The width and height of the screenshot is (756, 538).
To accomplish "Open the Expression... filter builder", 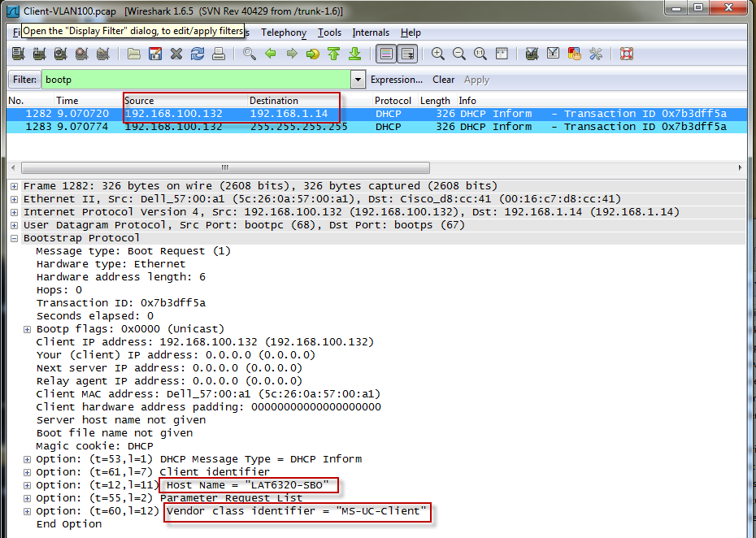I will tap(397, 80).
